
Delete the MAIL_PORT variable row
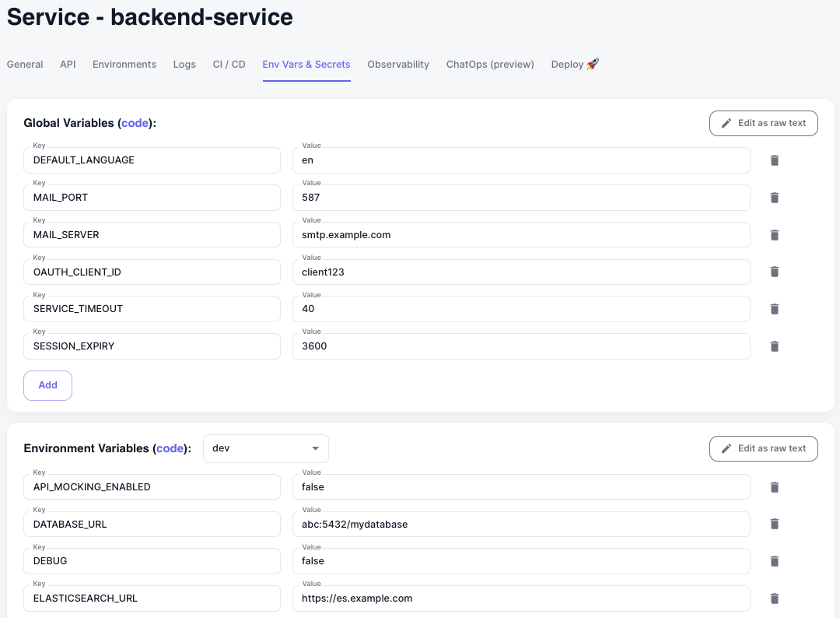coord(774,198)
